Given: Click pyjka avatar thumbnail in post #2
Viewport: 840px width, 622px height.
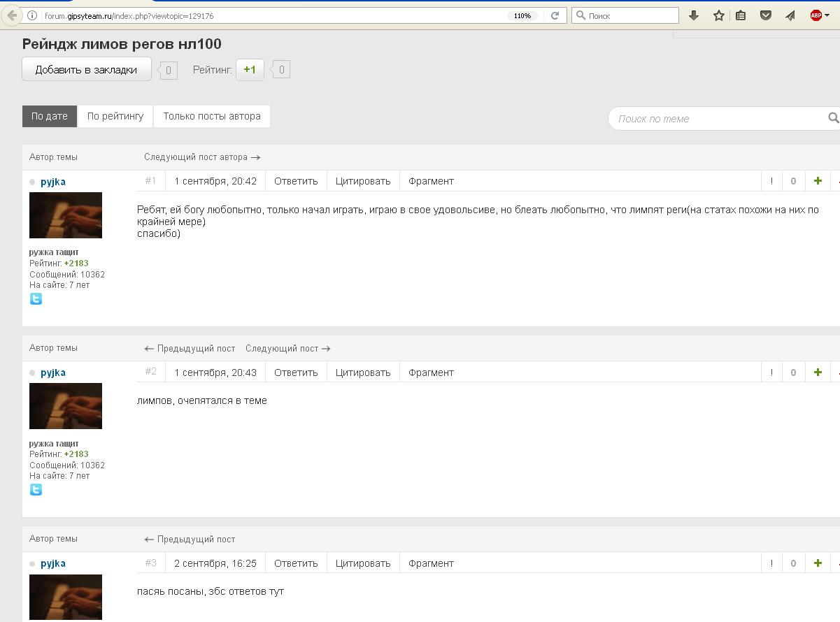Looking at the screenshot, I should tap(66, 406).
